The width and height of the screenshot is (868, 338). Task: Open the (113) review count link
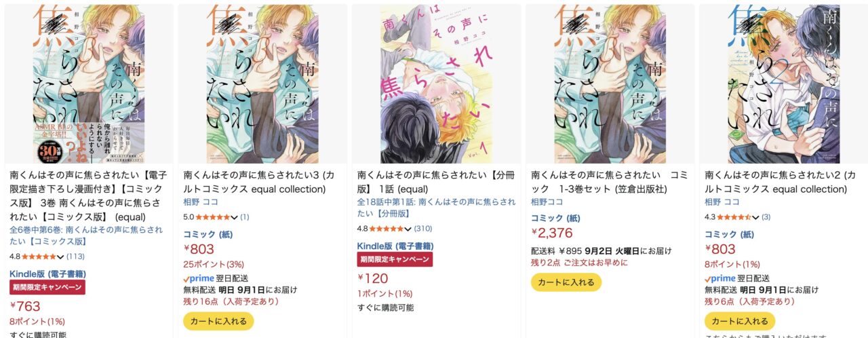pos(75,256)
